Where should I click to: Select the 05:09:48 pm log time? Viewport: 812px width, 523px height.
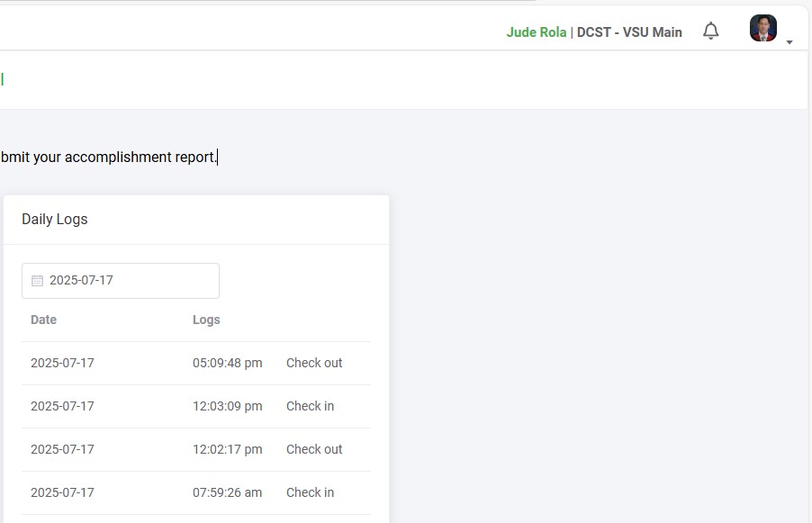click(228, 363)
